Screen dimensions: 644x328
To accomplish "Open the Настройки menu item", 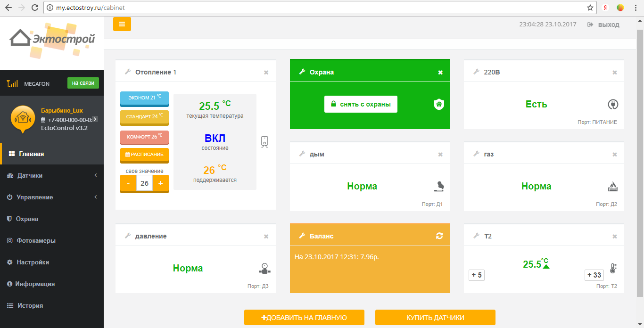I will point(33,262).
